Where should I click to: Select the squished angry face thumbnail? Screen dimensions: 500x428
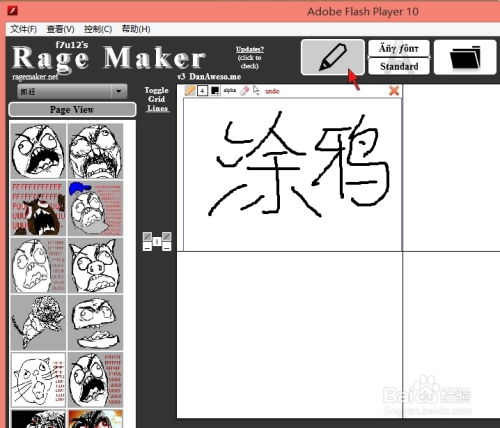coord(95,323)
